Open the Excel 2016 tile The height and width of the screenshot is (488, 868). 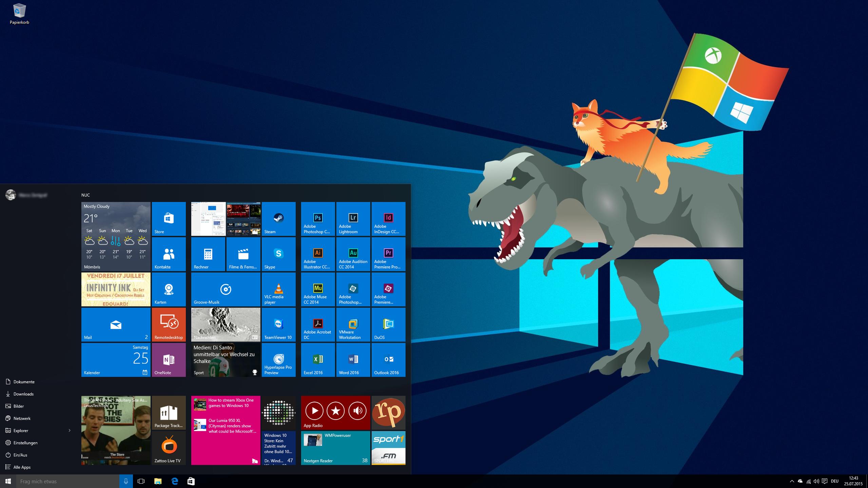click(x=318, y=360)
